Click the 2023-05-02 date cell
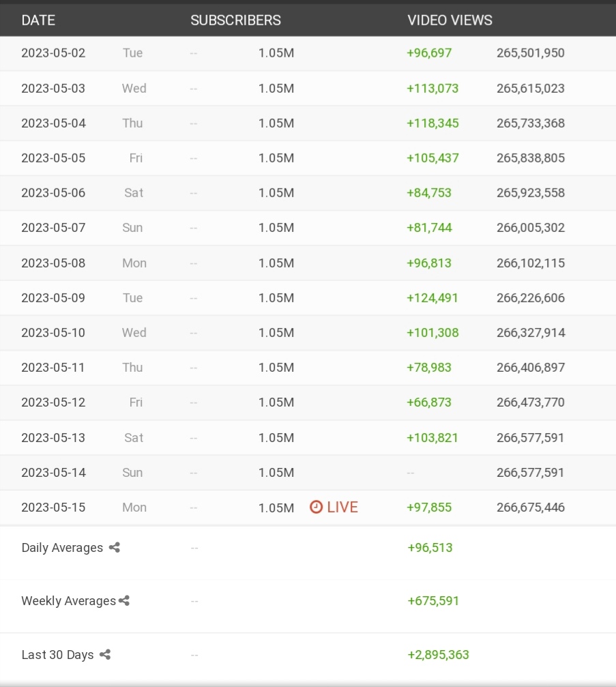 53,53
